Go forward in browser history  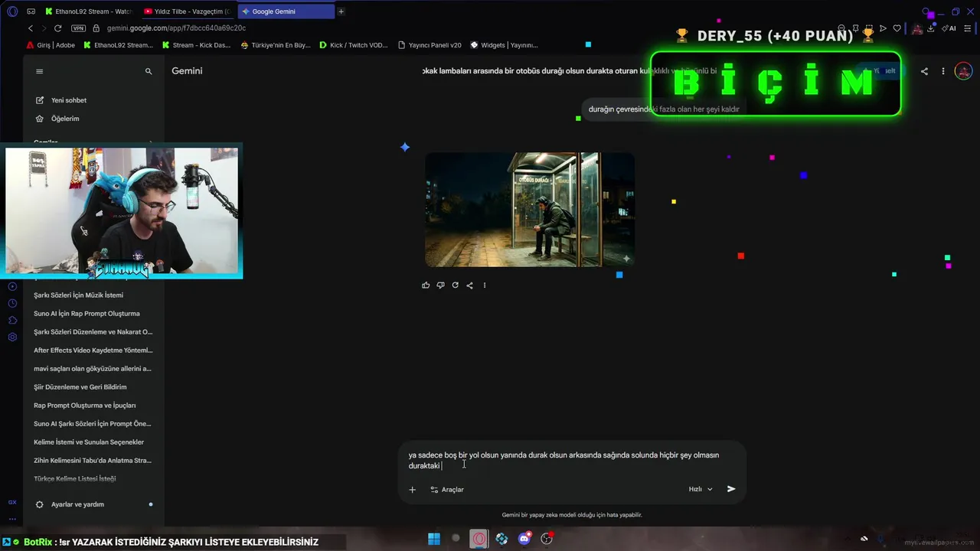pos(44,28)
